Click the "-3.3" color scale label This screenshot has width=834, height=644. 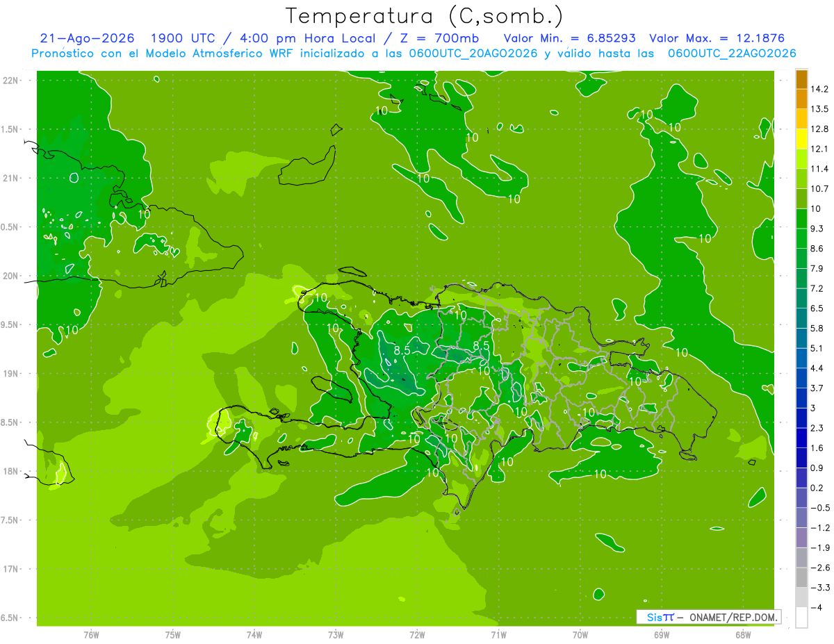(819, 588)
